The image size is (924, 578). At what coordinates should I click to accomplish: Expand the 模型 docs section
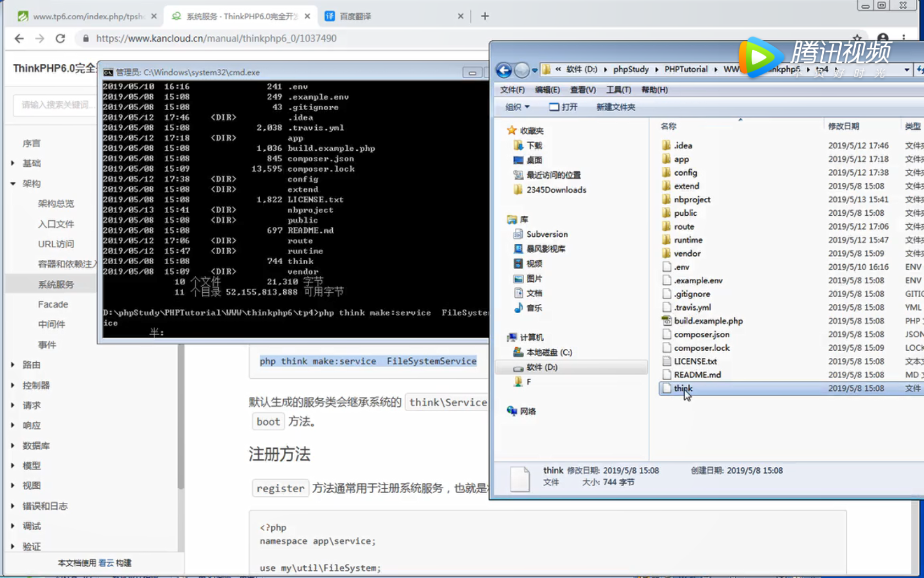[13, 465]
